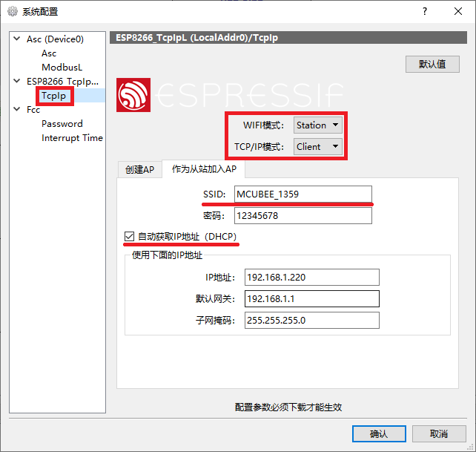
Task: Open the TCP/IP模式 Client dropdown
Action: pos(317,146)
